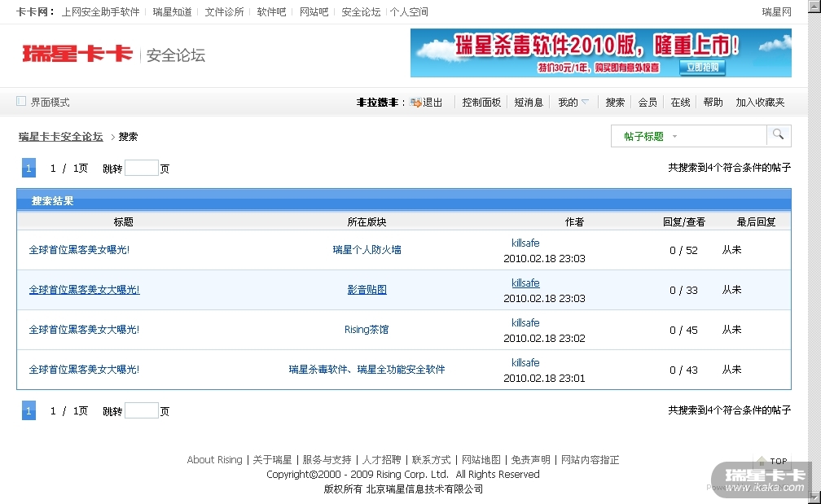Click the 瑞星网 link at top right
The width and height of the screenshot is (821, 504).
(776, 11)
